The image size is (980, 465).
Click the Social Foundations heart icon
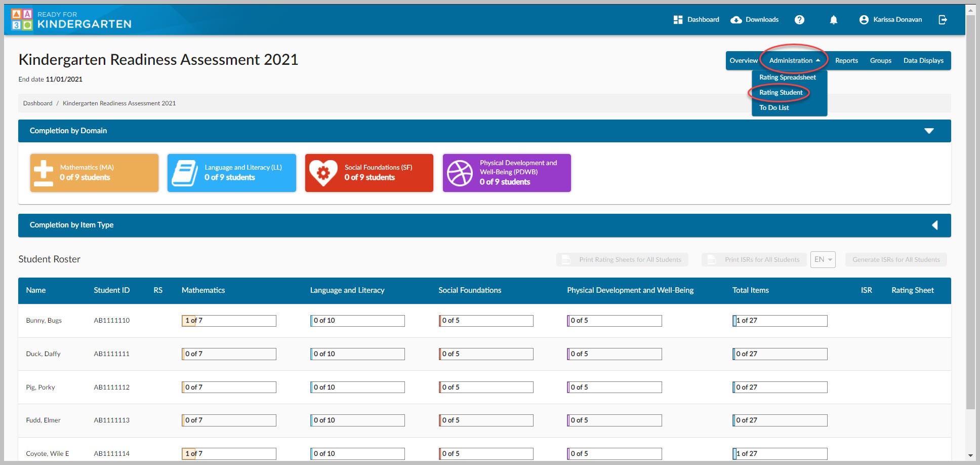pyautogui.click(x=323, y=173)
